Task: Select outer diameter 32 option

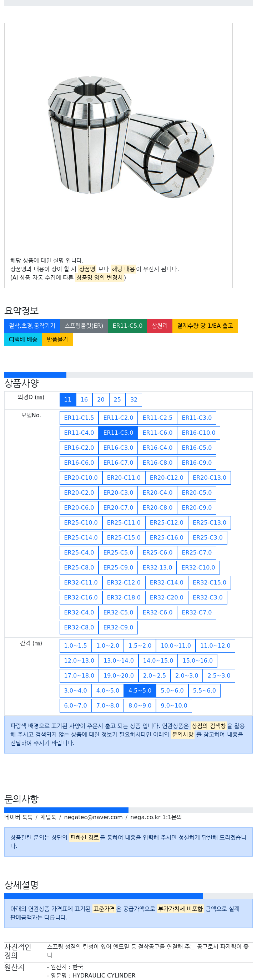Action: [x=133, y=399]
